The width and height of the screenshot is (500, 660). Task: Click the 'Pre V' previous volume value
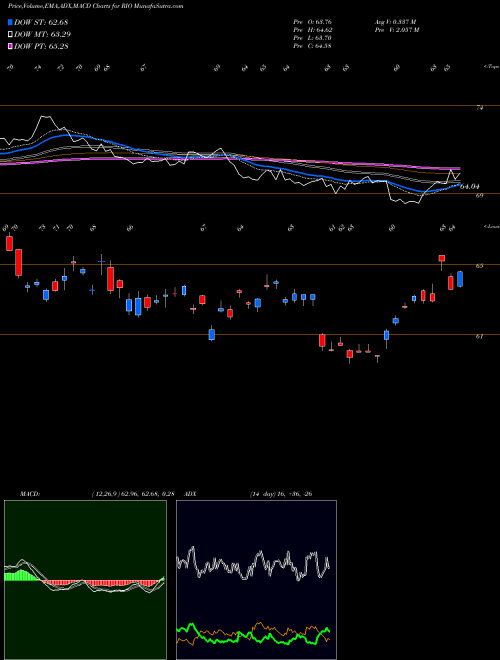pos(396,30)
